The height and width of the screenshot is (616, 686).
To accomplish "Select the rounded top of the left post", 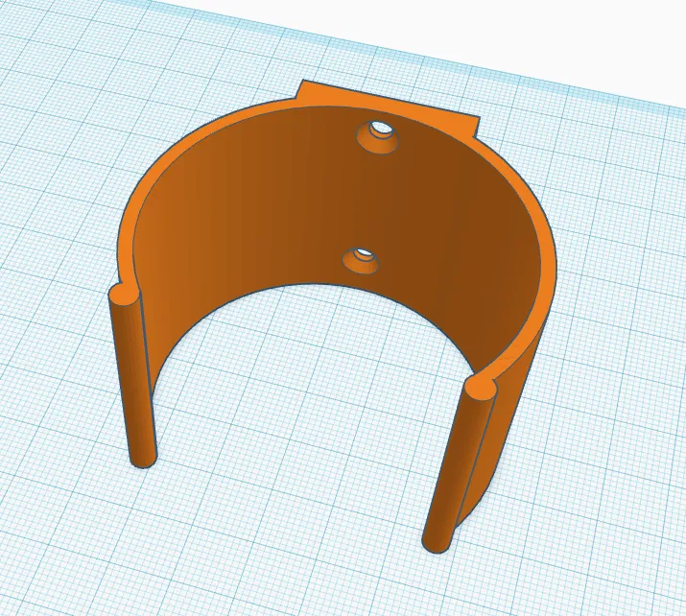I will (x=124, y=293).
